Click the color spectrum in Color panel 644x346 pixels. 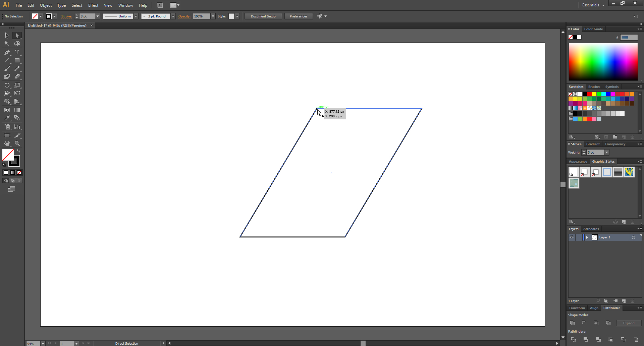(603, 62)
